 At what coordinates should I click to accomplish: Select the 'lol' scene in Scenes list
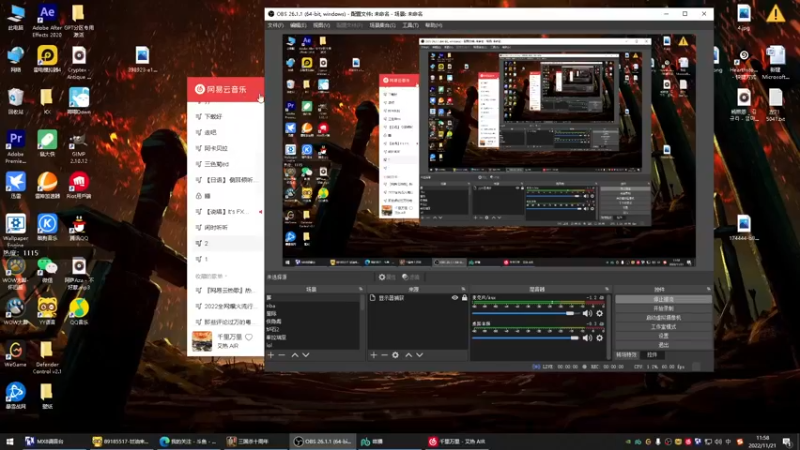pyautogui.click(x=269, y=345)
